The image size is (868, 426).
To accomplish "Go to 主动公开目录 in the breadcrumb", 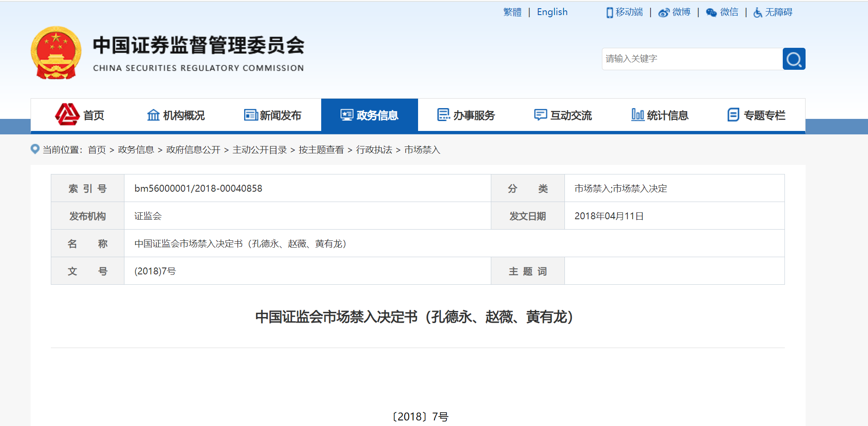I will (x=260, y=149).
